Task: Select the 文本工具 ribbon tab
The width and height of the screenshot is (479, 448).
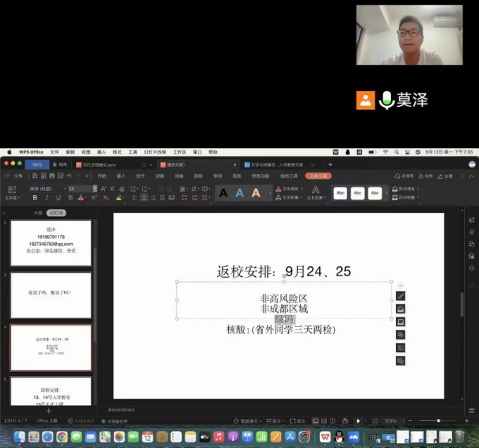Action: click(318, 175)
